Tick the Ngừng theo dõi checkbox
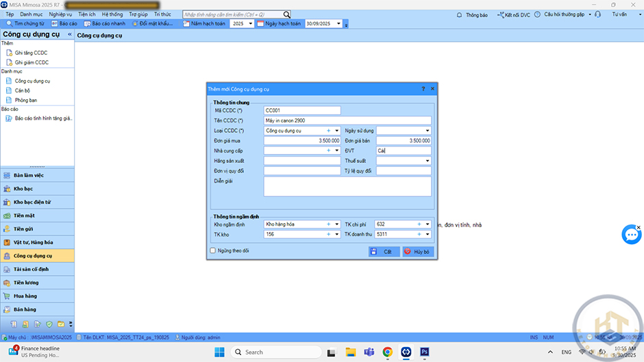This screenshot has width=644, height=362. 213,251
